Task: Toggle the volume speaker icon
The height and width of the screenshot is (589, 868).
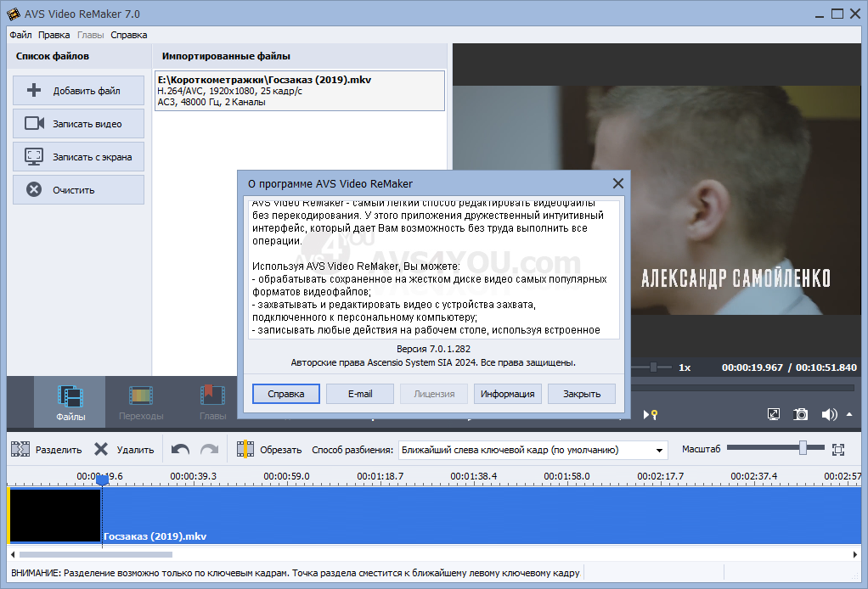Action: tap(829, 414)
